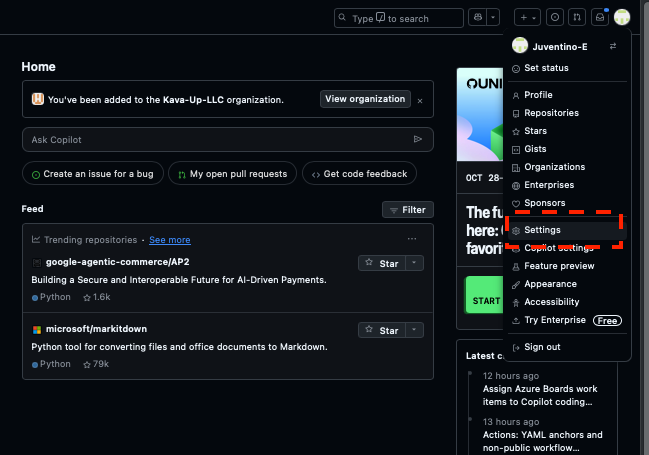Open the plus create-new dropdown
Viewport: 649px width, 455px height.
527,18
